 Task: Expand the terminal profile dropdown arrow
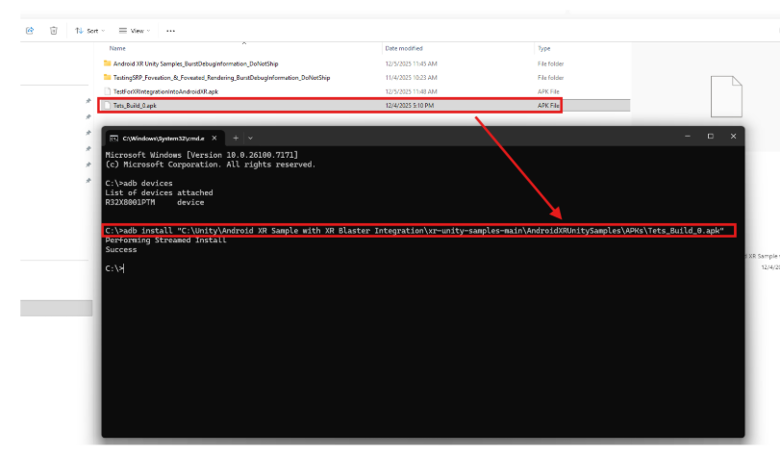pyautogui.click(x=250, y=138)
